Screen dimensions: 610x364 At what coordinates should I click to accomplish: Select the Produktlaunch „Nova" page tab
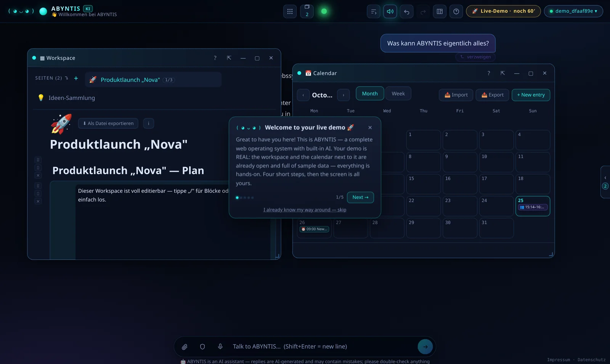click(x=153, y=80)
